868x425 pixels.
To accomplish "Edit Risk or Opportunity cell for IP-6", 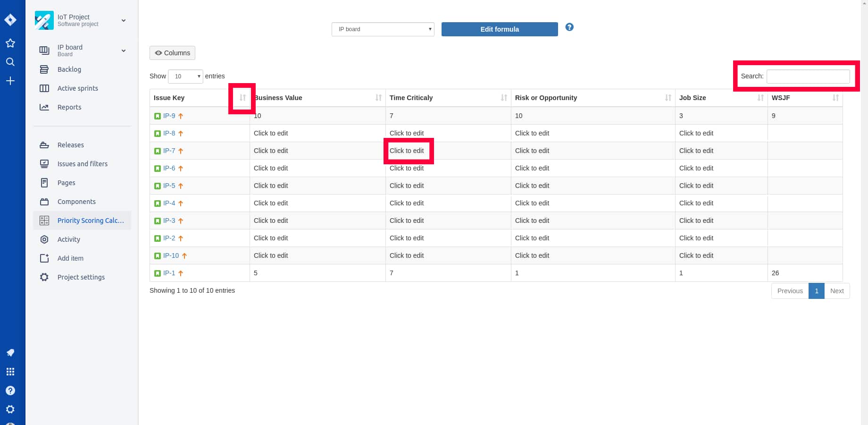I will (x=532, y=168).
